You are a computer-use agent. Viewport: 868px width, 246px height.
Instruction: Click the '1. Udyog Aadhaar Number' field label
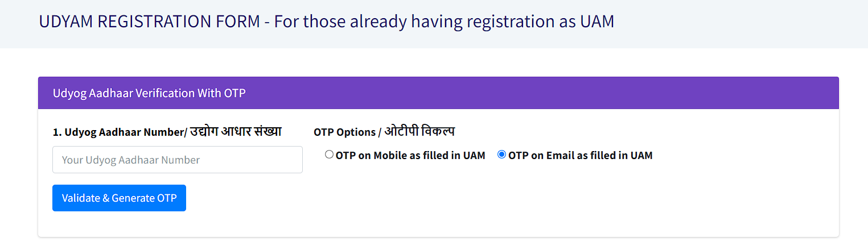118,132
